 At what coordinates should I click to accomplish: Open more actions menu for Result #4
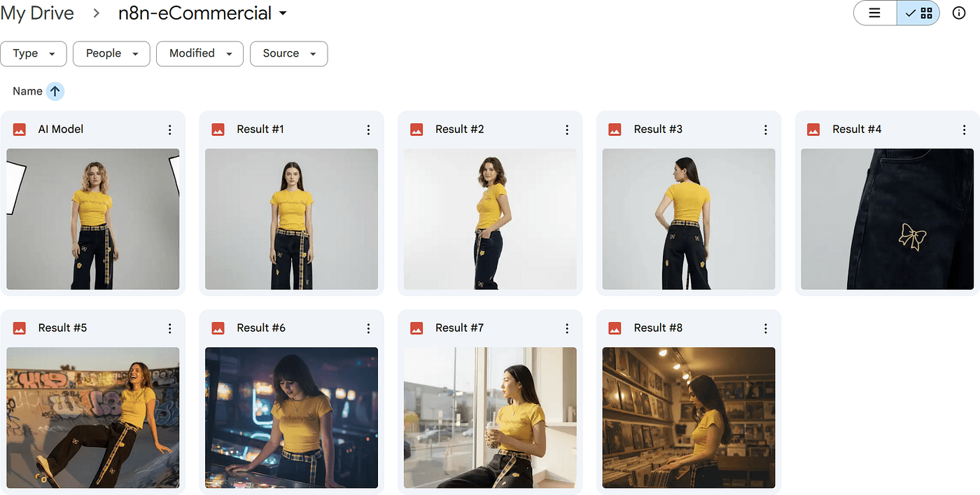click(964, 130)
